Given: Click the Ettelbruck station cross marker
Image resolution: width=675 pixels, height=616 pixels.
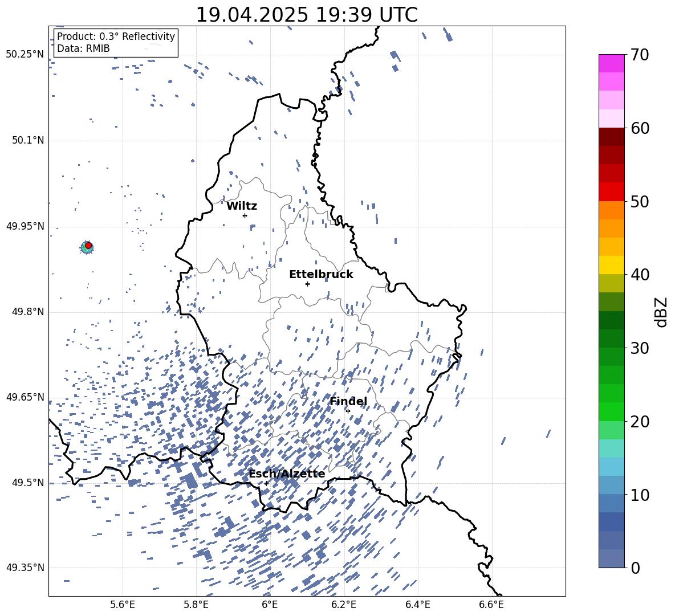Looking at the screenshot, I should click(307, 284).
